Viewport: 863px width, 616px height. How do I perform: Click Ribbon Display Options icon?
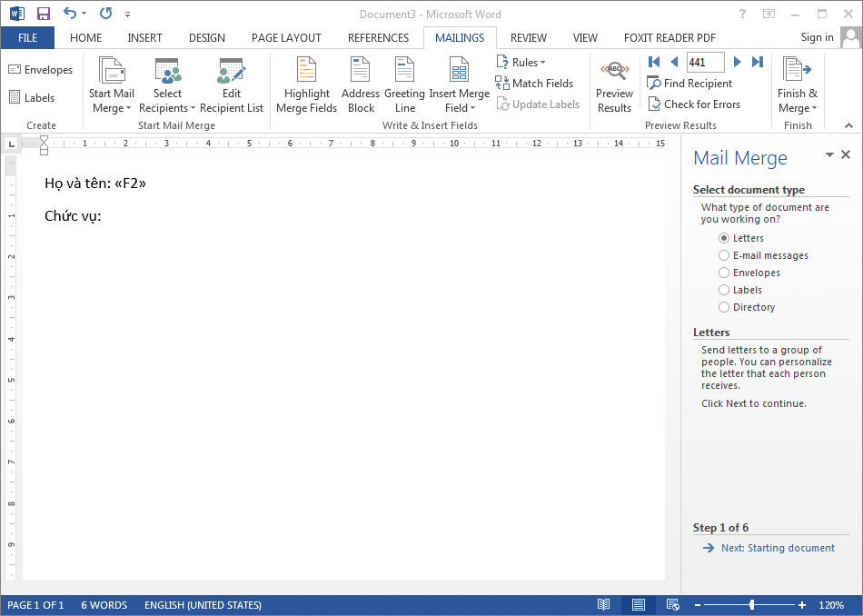(x=769, y=14)
